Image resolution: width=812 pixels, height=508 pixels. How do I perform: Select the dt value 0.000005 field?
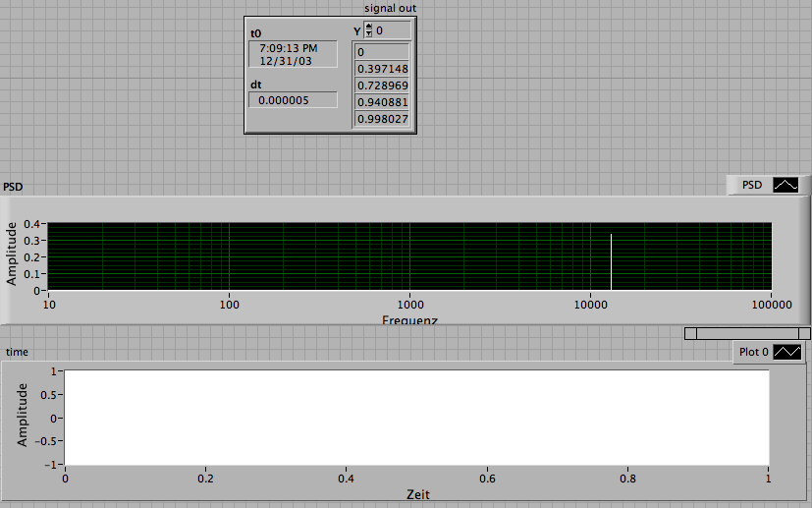[294, 100]
